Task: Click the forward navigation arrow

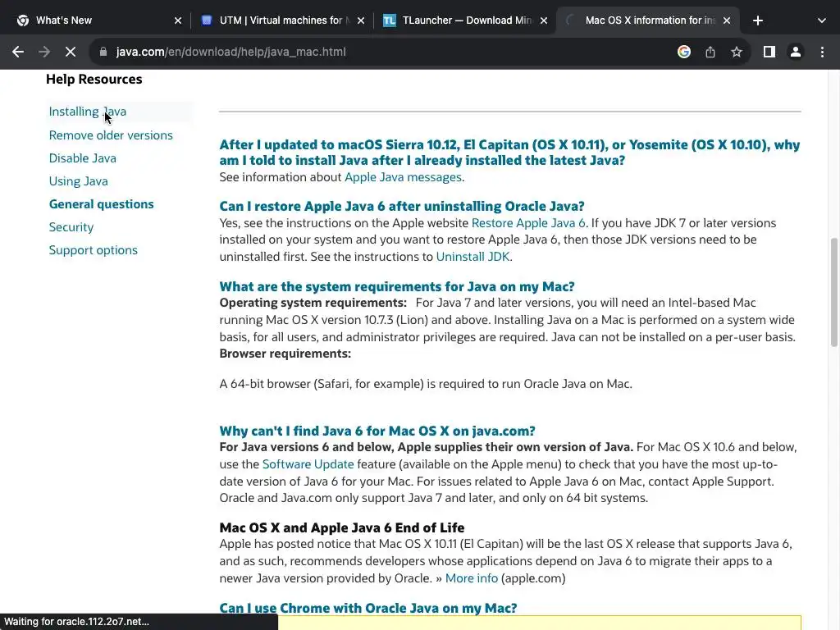Action: tap(44, 52)
